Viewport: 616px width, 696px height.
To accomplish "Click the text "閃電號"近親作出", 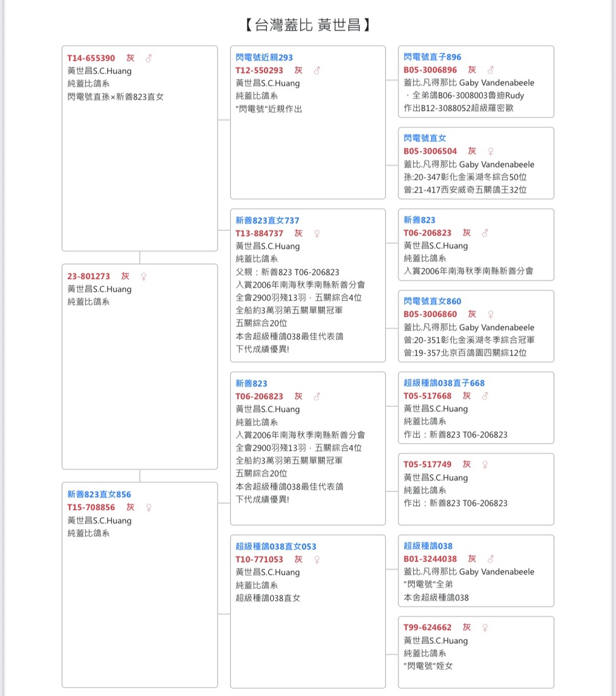I will point(269,109).
